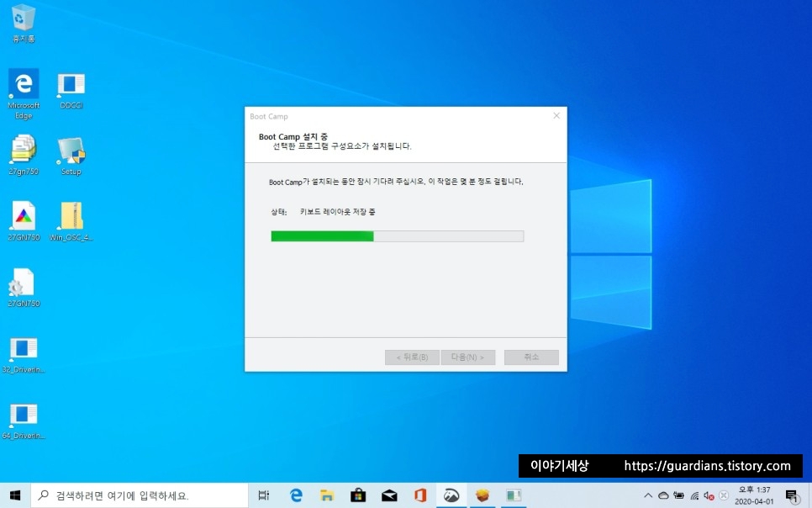Launch Edge from the taskbar
This screenshot has height=508, width=812.
pyautogui.click(x=296, y=495)
